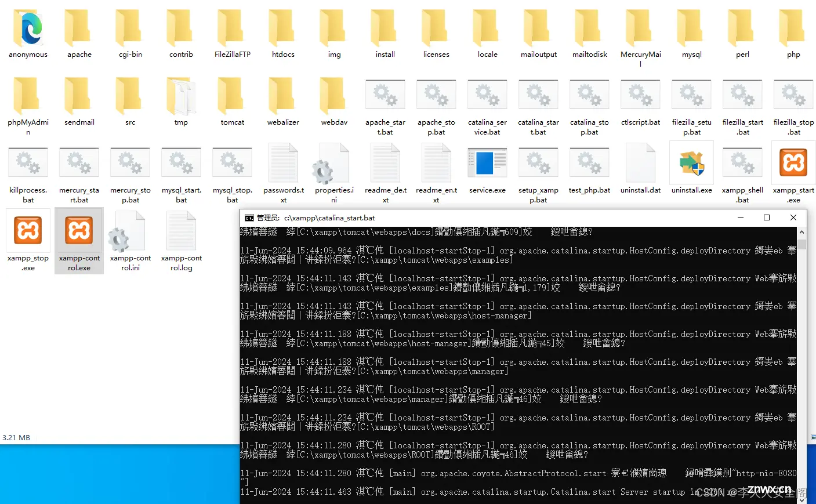Select the contrib folder
Screen dimensions: 816x504
pos(181,34)
